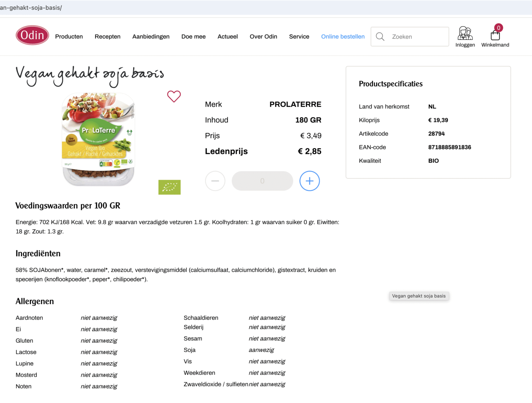Decrease quantity with minus button

tap(215, 181)
